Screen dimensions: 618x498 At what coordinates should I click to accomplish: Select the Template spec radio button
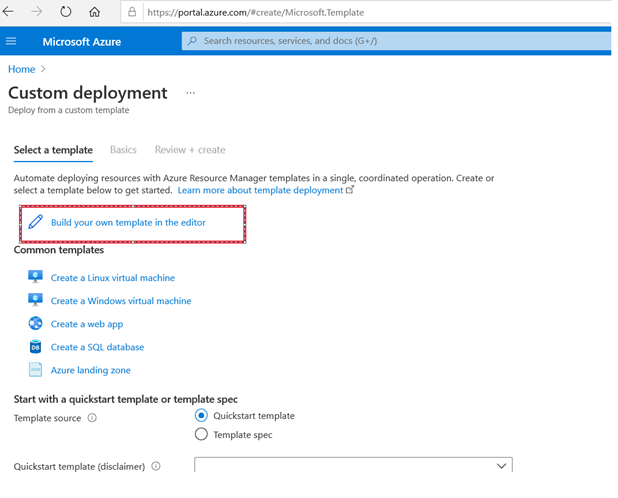tap(202, 435)
